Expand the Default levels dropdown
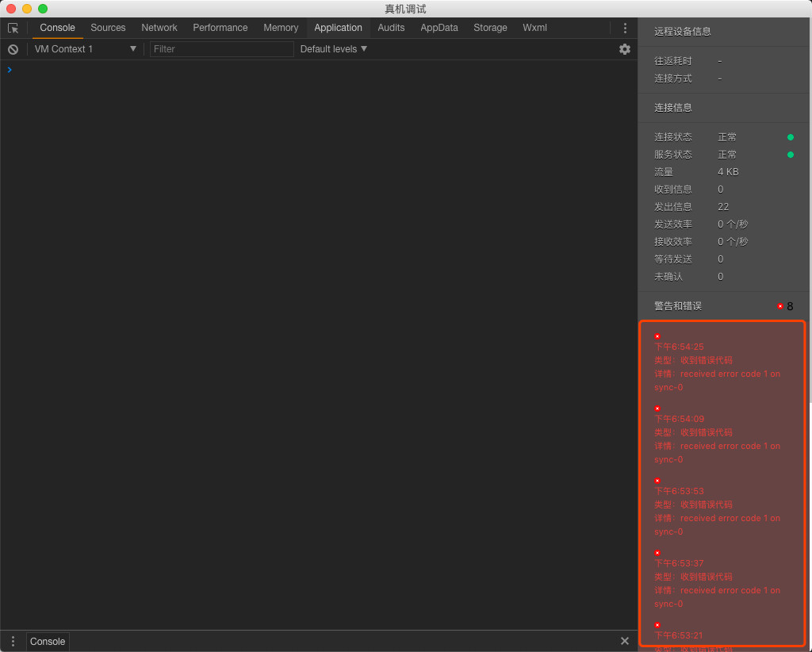The width and height of the screenshot is (812, 652). (334, 49)
